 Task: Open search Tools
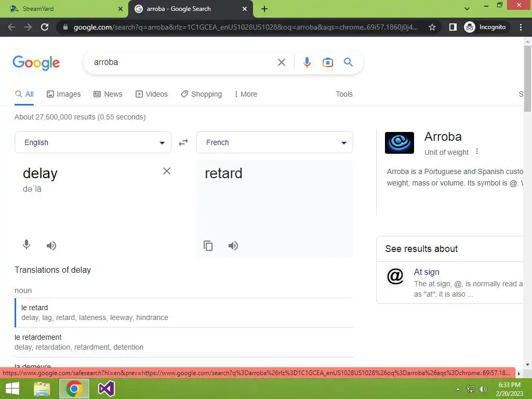[344, 94]
